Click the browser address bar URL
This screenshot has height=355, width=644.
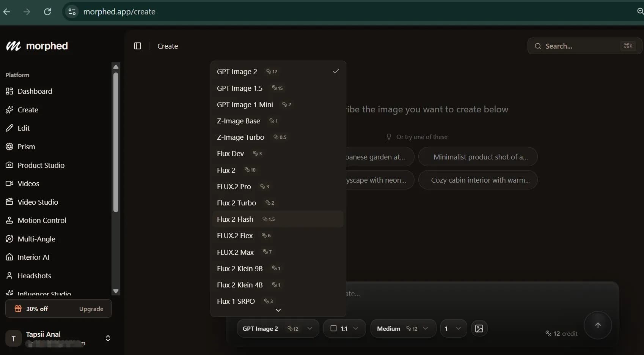[x=119, y=12]
